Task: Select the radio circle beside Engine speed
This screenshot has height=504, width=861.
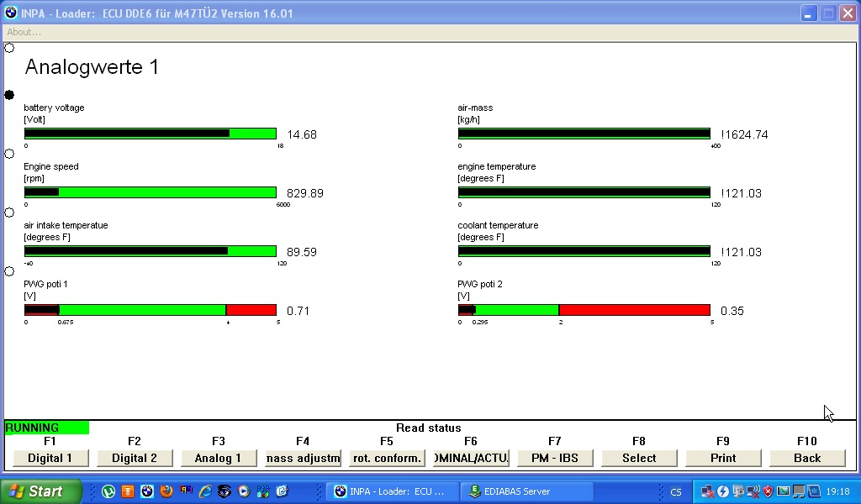Action: [x=9, y=154]
